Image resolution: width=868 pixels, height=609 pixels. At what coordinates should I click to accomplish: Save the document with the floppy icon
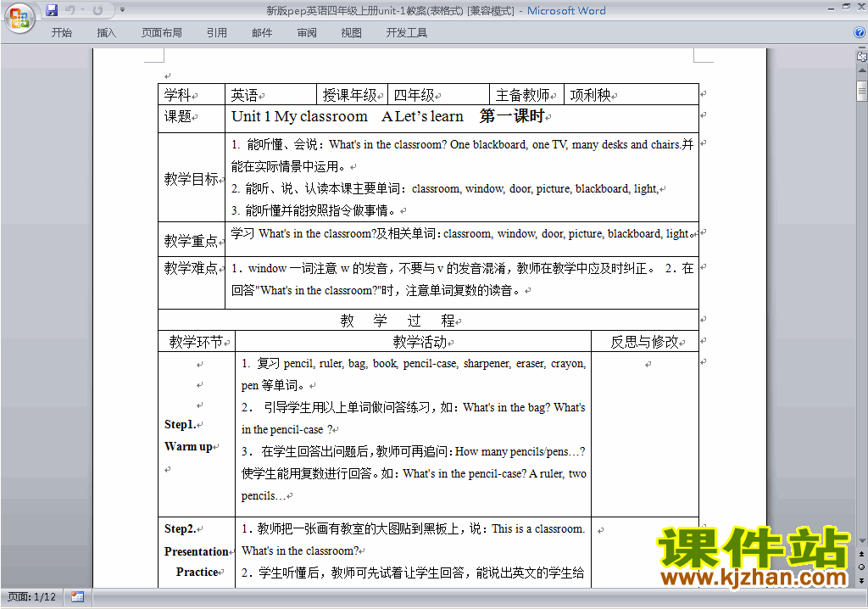[52, 10]
